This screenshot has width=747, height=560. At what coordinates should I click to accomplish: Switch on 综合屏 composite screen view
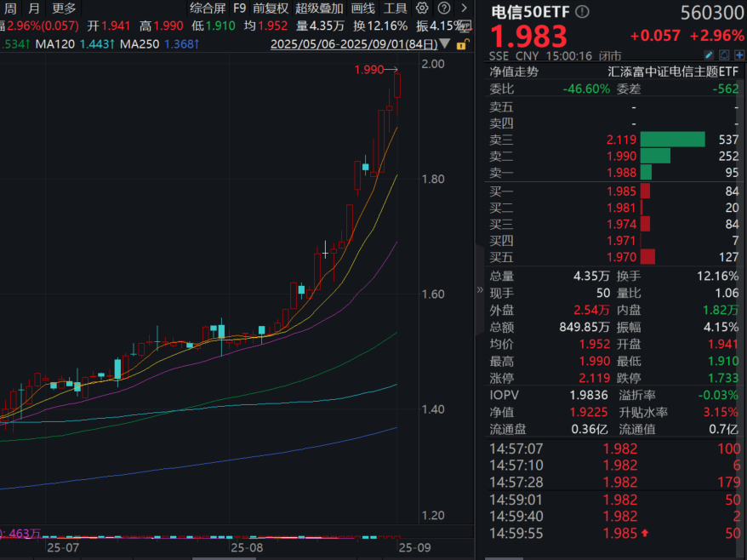click(x=210, y=8)
